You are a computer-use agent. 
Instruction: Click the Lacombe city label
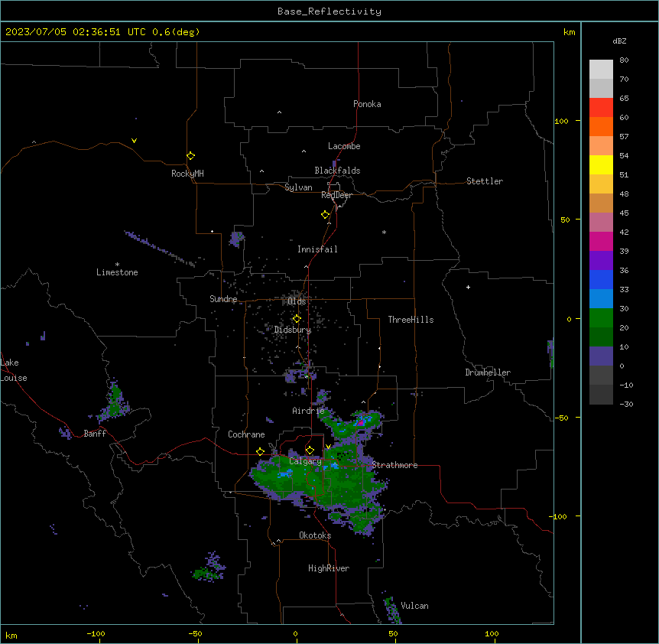click(344, 146)
